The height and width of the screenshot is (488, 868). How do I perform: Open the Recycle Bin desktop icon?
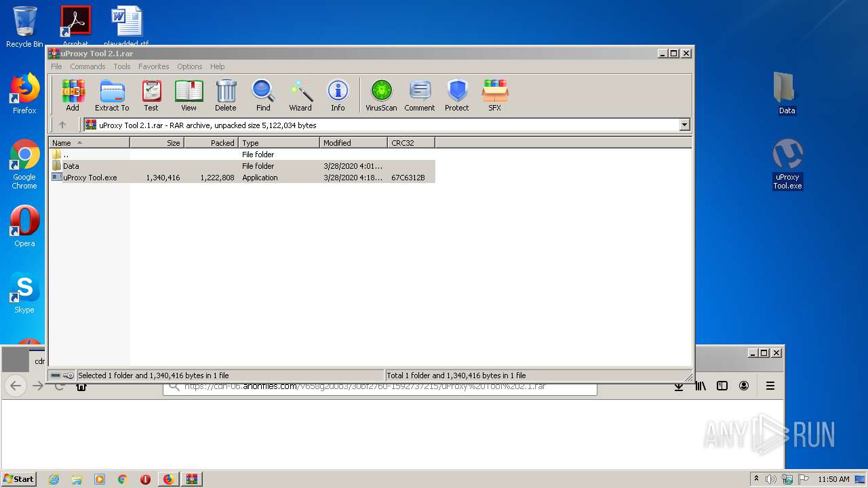coord(24,27)
